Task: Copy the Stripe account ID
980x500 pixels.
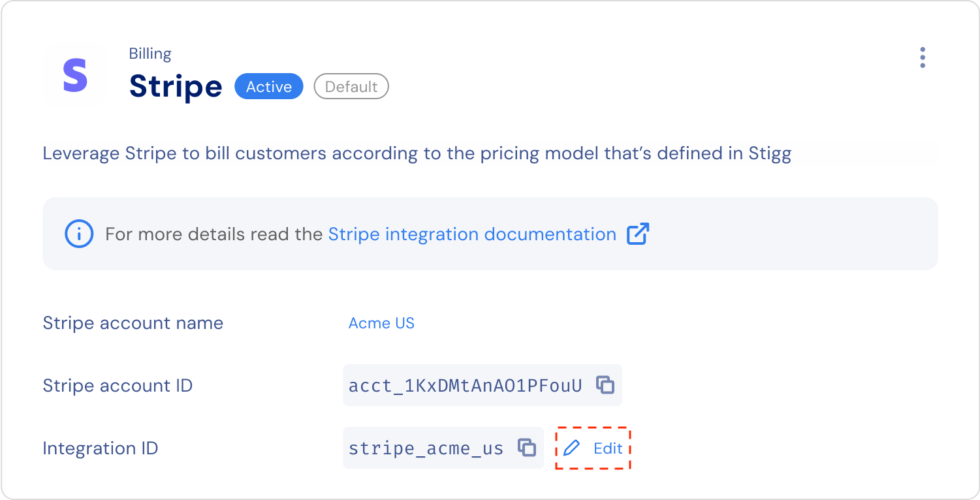Action: [605, 385]
